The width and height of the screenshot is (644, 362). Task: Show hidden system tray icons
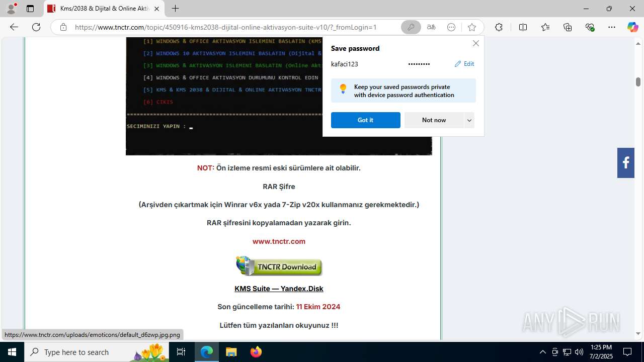(542, 352)
